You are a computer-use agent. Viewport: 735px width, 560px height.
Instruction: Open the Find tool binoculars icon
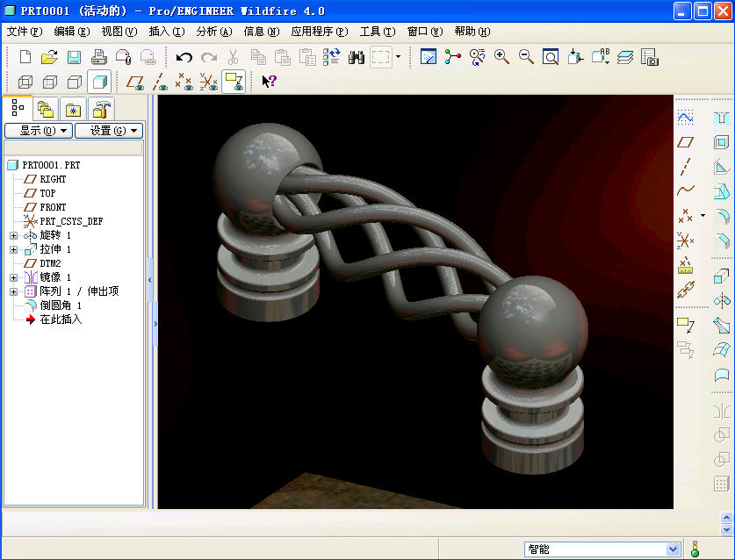point(357,57)
